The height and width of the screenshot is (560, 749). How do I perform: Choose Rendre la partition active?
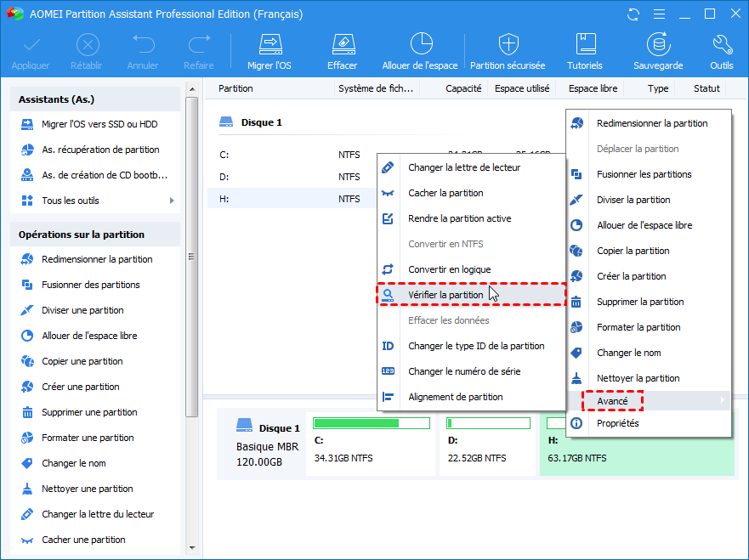(472, 218)
